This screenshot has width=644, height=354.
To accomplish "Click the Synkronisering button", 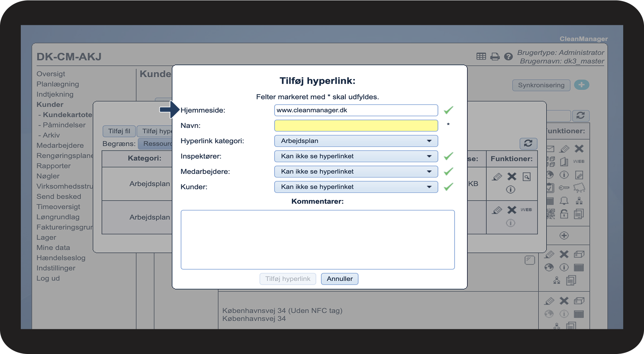I will [x=541, y=85].
